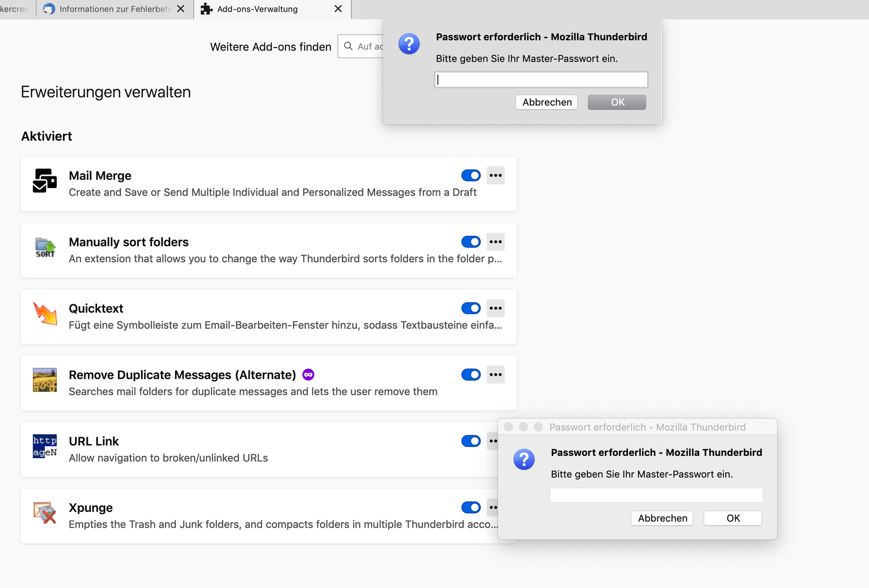Click the Xpunge extension icon
869x588 pixels.
pyautogui.click(x=45, y=513)
